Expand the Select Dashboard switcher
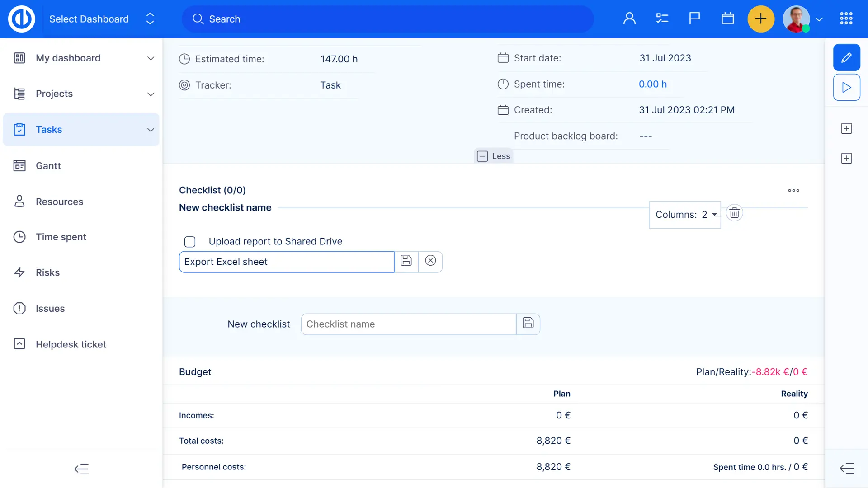The height and width of the screenshot is (488, 868). tap(150, 19)
